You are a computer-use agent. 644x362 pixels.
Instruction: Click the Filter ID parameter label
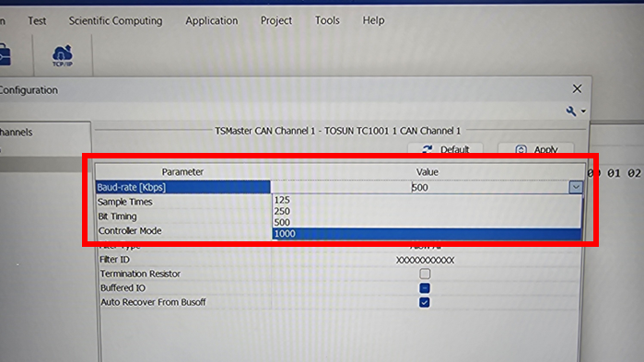(114, 260)
